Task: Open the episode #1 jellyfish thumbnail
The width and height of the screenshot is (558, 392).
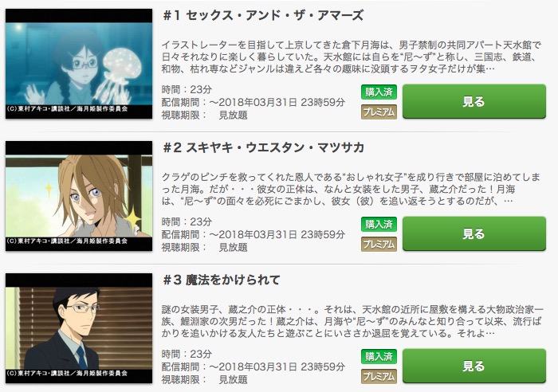Action: [x=79, y=64]
